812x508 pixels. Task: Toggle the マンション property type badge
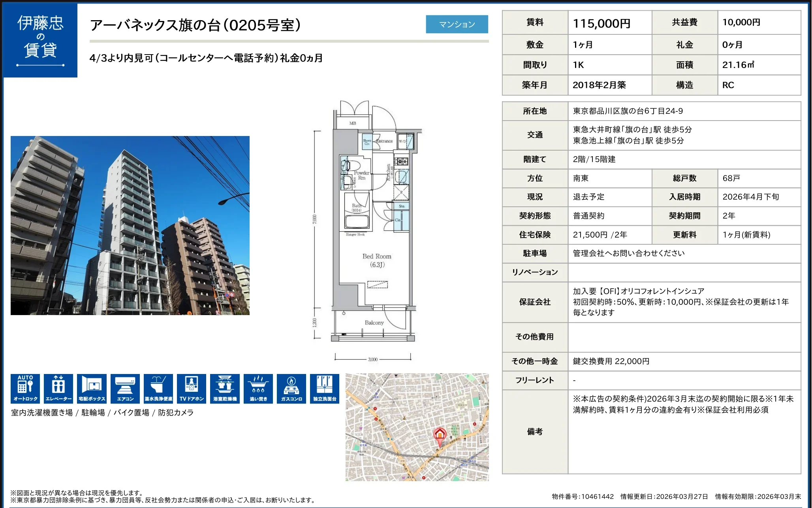click(457, 24)
